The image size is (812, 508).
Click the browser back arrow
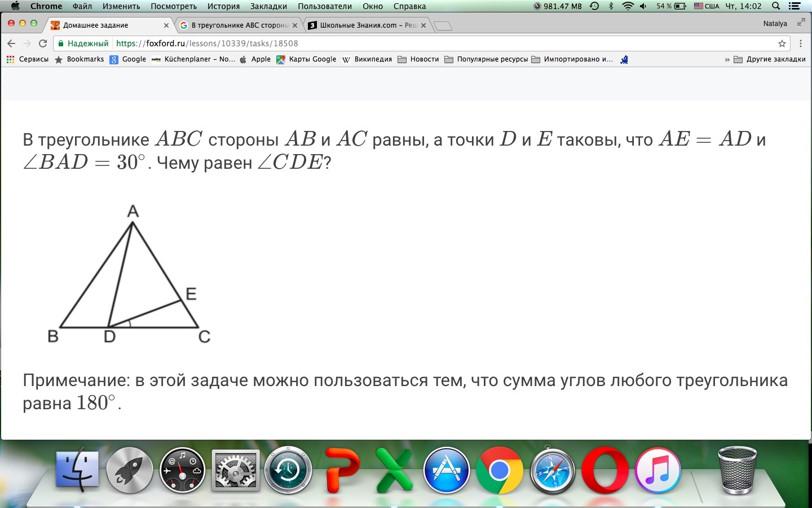pyautogui.click(x=11, y=43)
